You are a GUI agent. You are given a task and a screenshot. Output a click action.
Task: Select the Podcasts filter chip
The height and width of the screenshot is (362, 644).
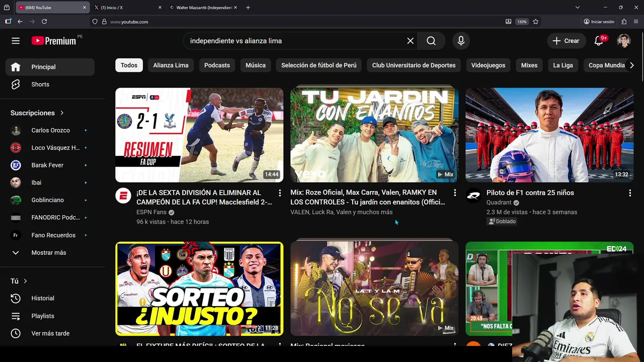[x=217, y=65]
